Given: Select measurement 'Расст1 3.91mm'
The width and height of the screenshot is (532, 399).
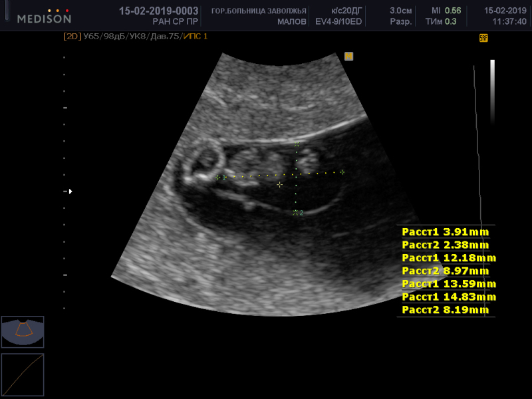Looking at the screenshot, I should (x=446, y=232).
